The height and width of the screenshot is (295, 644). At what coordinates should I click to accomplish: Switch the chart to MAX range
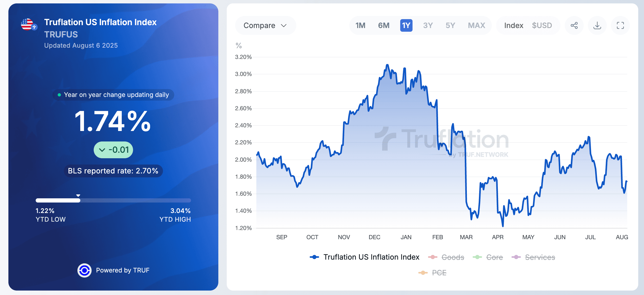coord(477,25)
